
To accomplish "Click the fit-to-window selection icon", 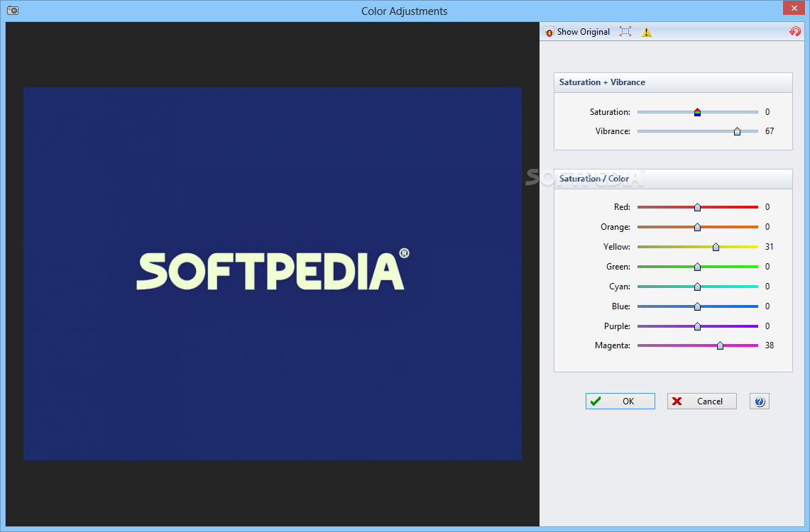I will [625, 31].
